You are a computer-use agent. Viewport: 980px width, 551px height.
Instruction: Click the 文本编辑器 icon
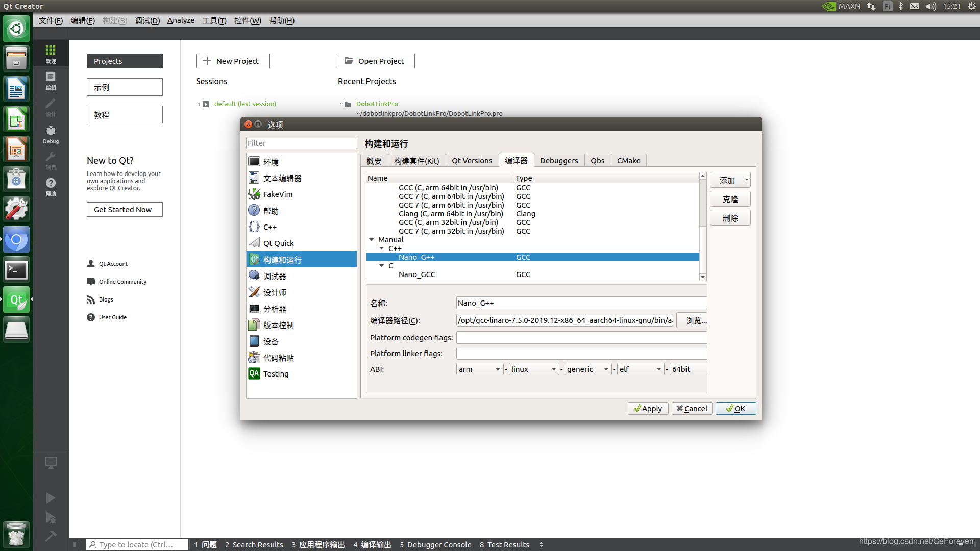pyautogui.click(x=254, y=178)
